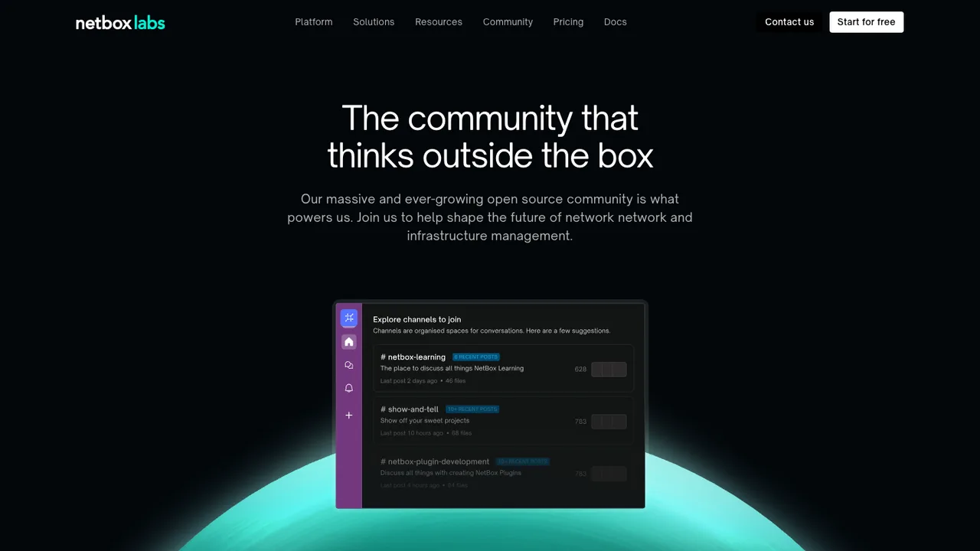The image size is (980, 551).
Task: Select the # show-and-tell channel
Action: pyautogui.click(x=503, y=420)
